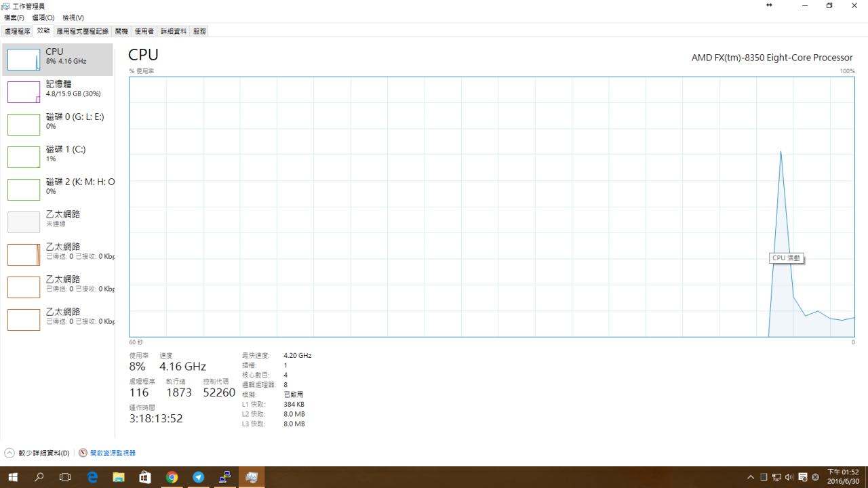Expand the hidden system tray icons chevron
This screenshot has height=488, width=868.
coord(750,477)
